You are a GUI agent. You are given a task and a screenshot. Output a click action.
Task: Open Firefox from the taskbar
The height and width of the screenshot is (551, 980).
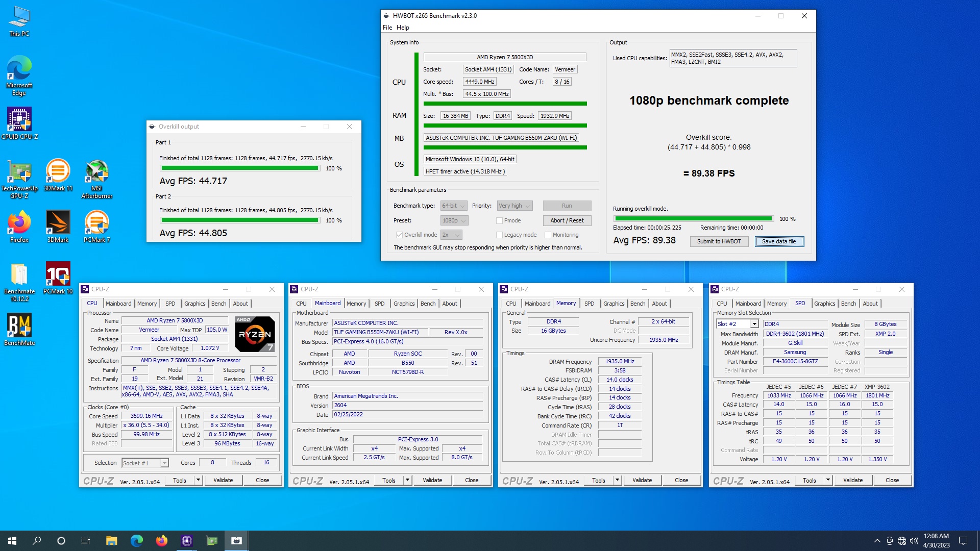point(161,541)
